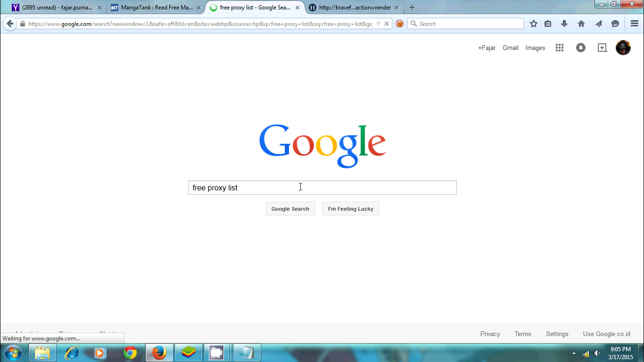Click the network signal tray icon
644x362 pixels.
[586, 354]
